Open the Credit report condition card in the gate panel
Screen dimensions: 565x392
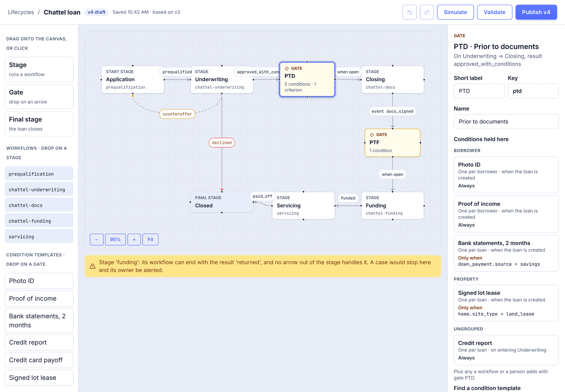(506, 350)
